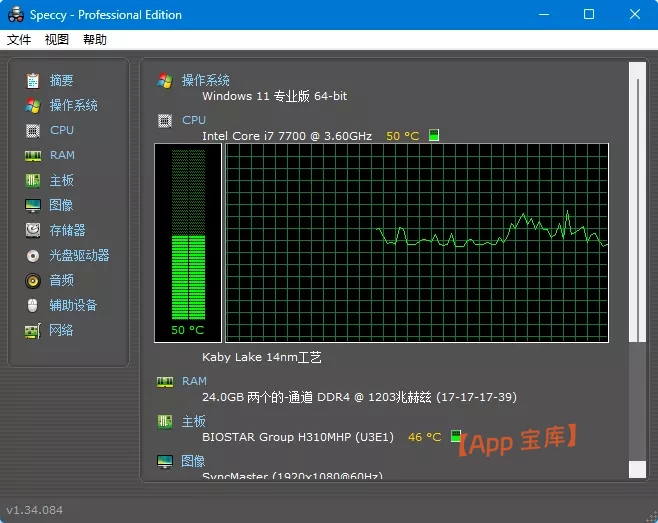Click the monitor icon beside 图像 heading
This screenshot has width=658, height=523.
click(x=165, y=462)
